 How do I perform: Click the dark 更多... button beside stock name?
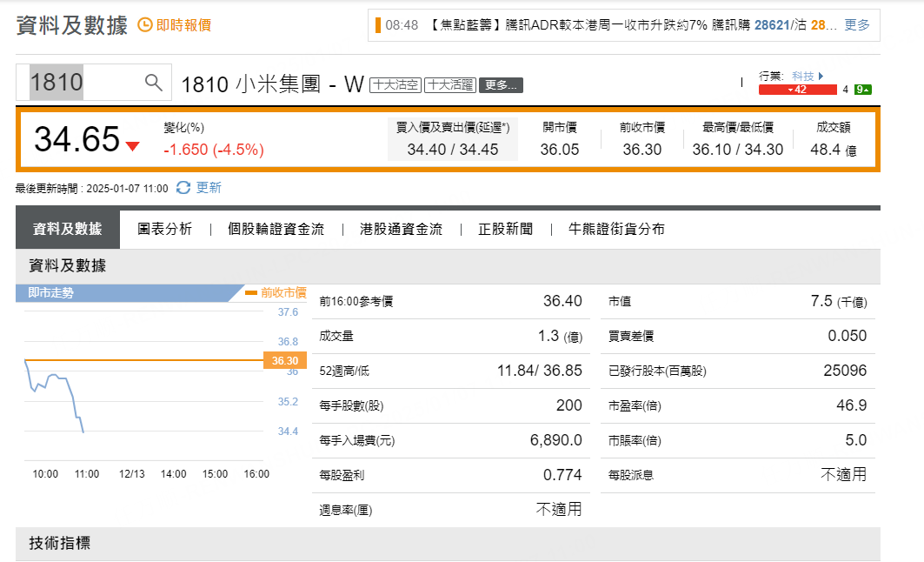coord(501,85)
